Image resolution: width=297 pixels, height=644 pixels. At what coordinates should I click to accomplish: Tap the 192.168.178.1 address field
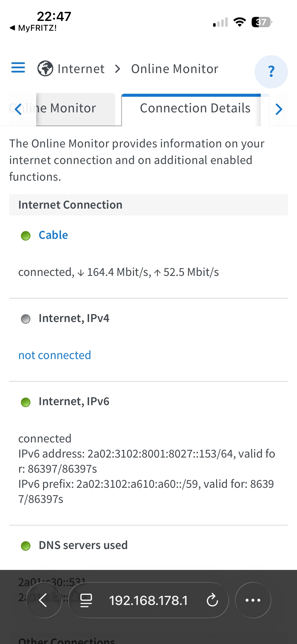[x=148, y=600]
